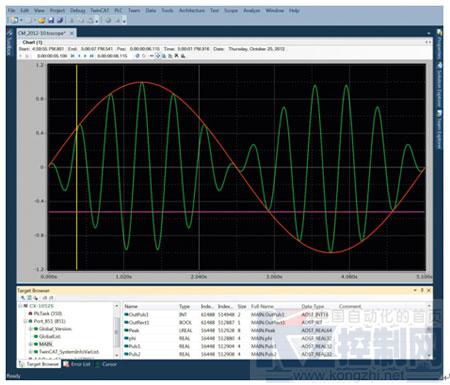
Task: Select the Peak variable row in the list
Action: click(276, 330)
